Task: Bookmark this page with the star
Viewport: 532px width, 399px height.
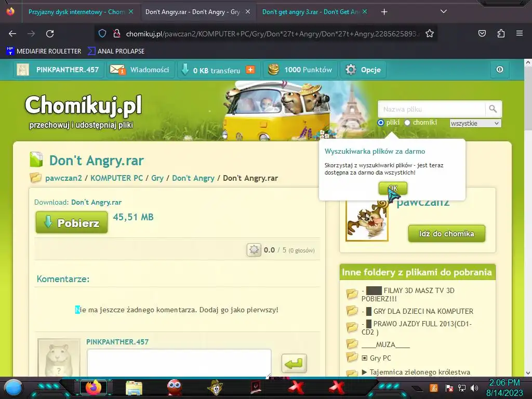Action: (x=430, y=34)
